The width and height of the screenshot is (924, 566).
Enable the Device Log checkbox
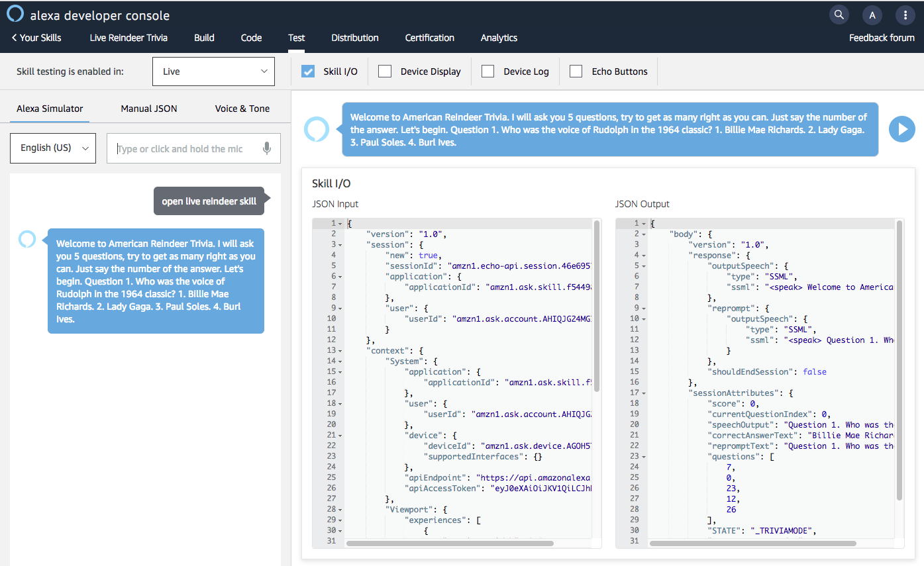click(488, 71)
